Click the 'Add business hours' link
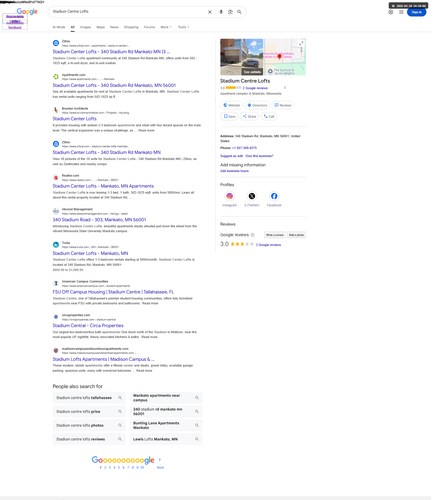 tap(234, 171)
